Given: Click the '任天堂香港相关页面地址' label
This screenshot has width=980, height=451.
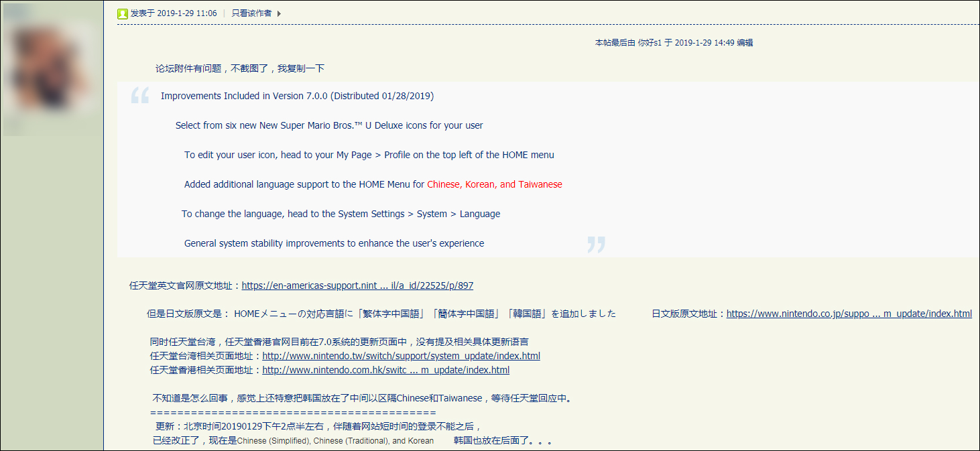Looking at the screenshot, I should [206, 370].
